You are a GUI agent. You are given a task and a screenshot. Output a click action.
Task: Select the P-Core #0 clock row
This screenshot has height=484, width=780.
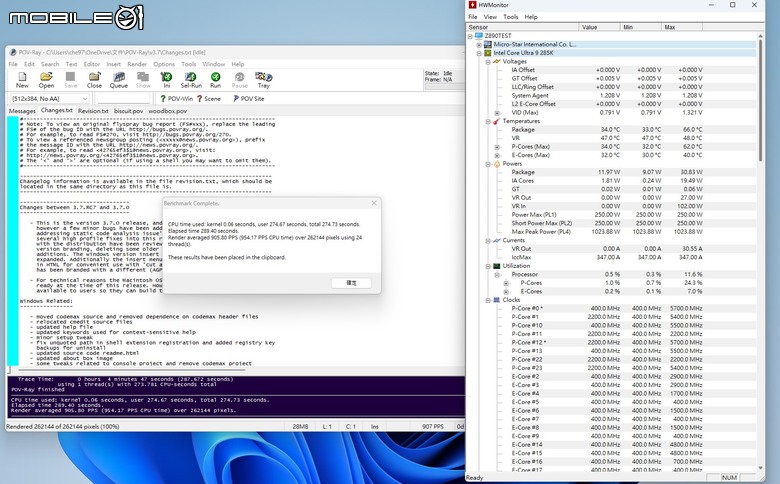[x=611, y=308]
